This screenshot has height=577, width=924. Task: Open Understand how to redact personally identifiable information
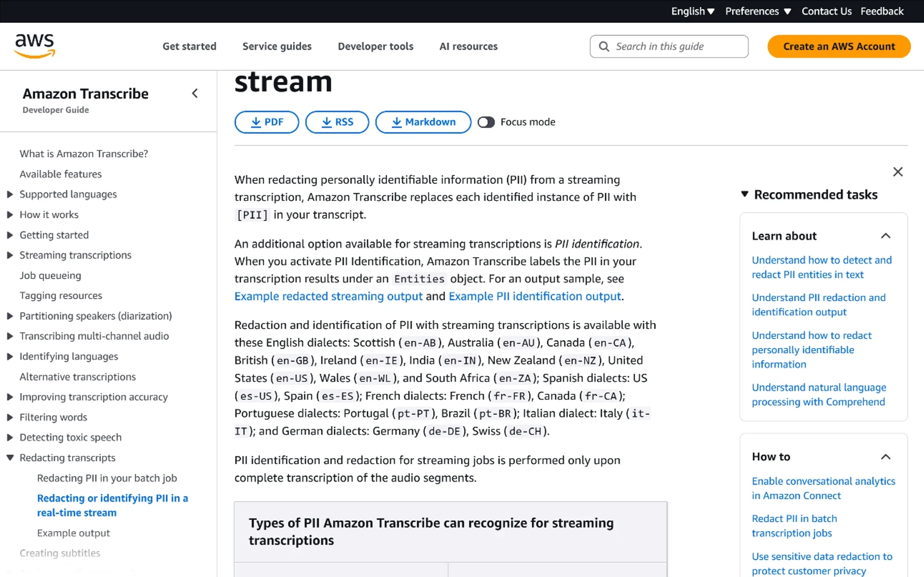812,350
